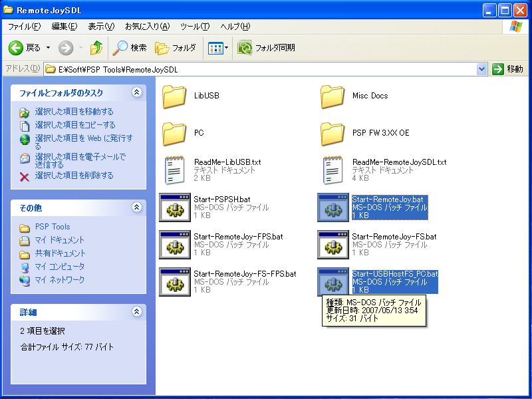Click the Start-RemoteJoy-FS.bat file name
532x399 pixels.
click(394, 237)
